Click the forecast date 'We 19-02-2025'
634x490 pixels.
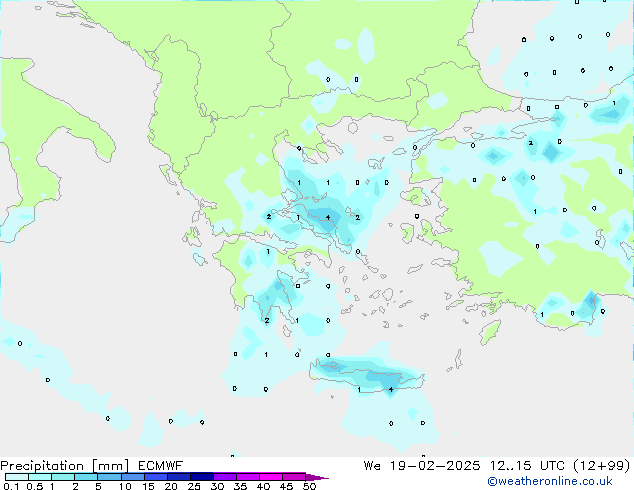point(422,466)
